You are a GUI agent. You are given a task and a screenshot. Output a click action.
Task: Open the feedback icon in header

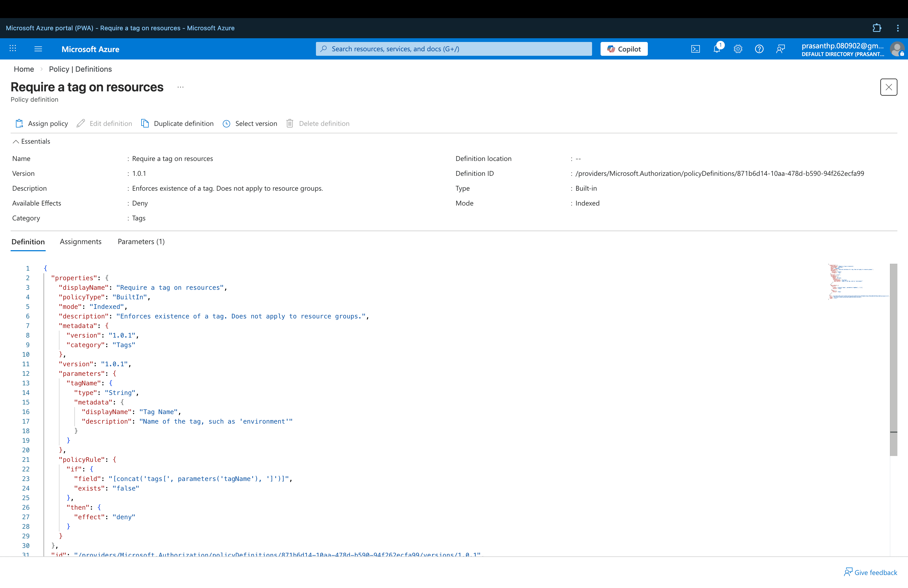(780, 49)
